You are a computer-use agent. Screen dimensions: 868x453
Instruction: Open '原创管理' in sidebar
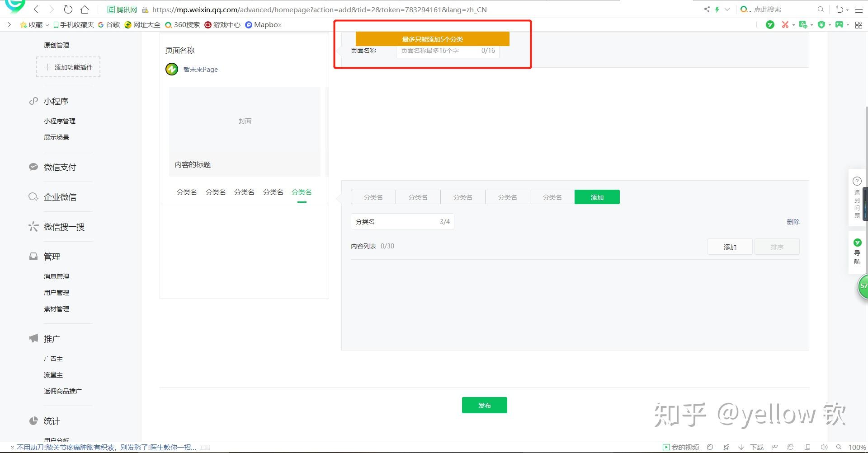57,45
